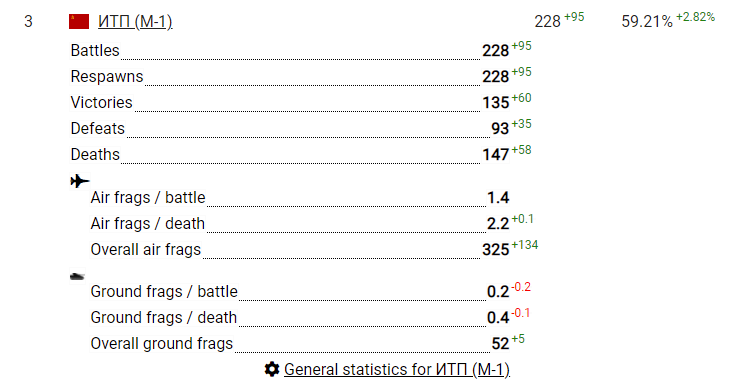Click the tank icon above ground frags

tap(77, 276)
